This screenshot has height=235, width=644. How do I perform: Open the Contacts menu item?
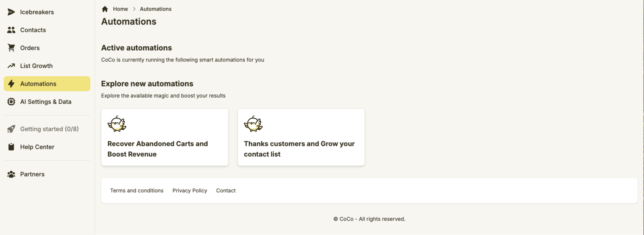(33, 30)
